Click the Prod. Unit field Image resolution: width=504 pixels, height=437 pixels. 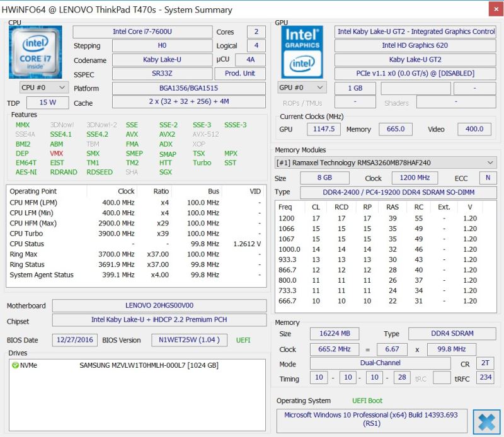coord(240,74)
